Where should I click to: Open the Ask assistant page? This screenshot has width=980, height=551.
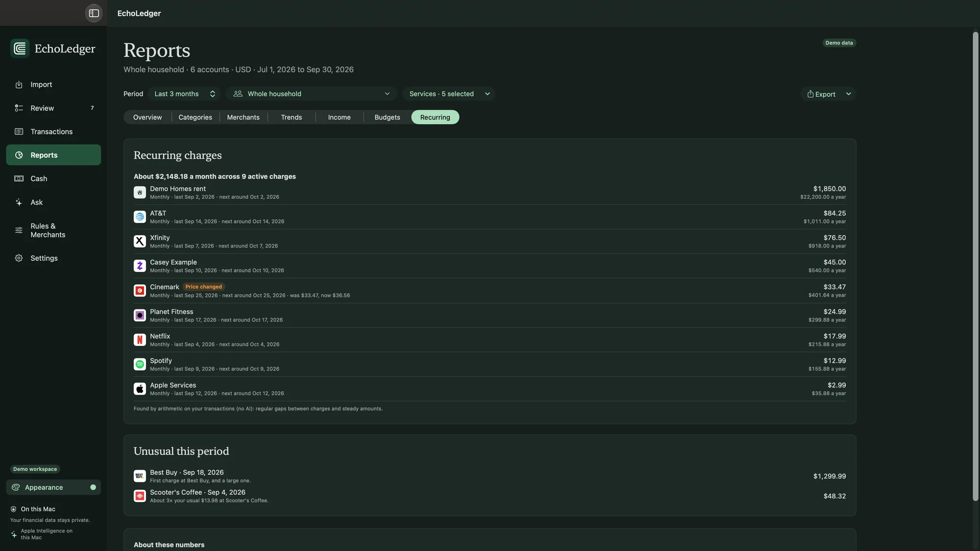(x=53, y=202)
